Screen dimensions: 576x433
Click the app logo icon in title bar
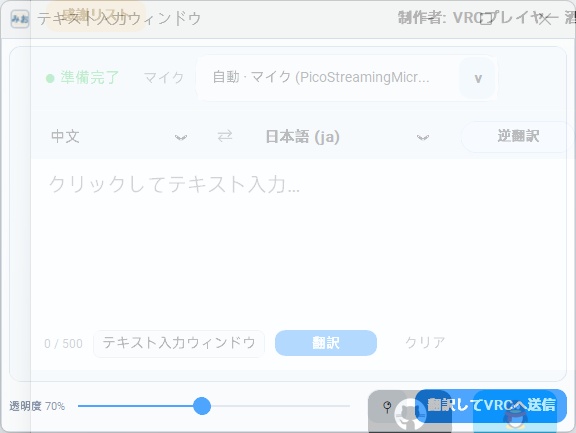pos(19,19)
